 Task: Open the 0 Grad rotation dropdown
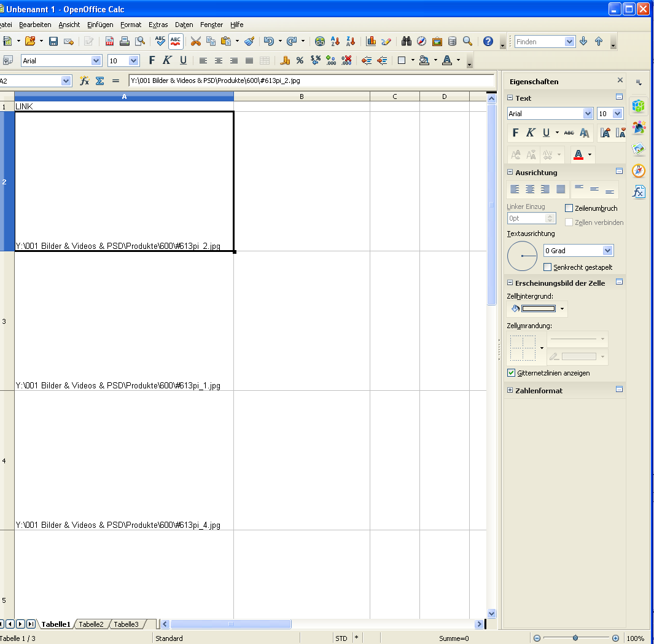click(607, 251)
